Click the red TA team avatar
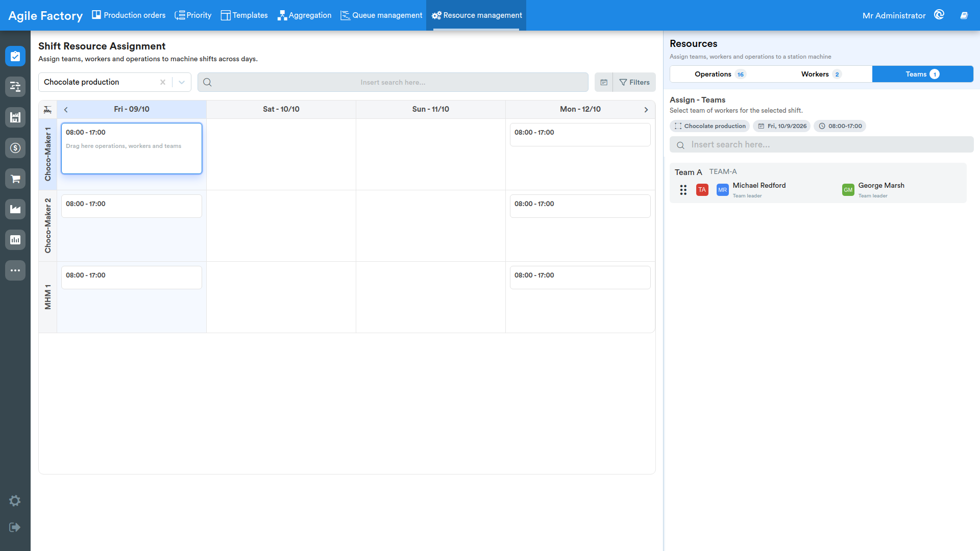980x551 pixels. click(702, 190)
